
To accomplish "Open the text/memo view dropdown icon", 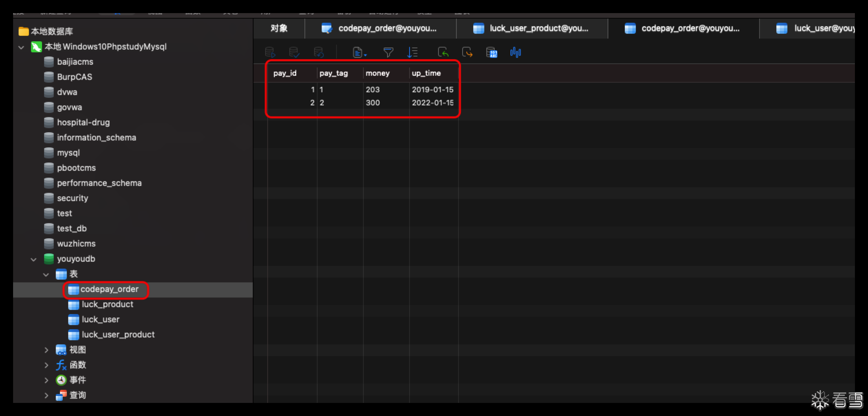I will [x=360, y=52].
